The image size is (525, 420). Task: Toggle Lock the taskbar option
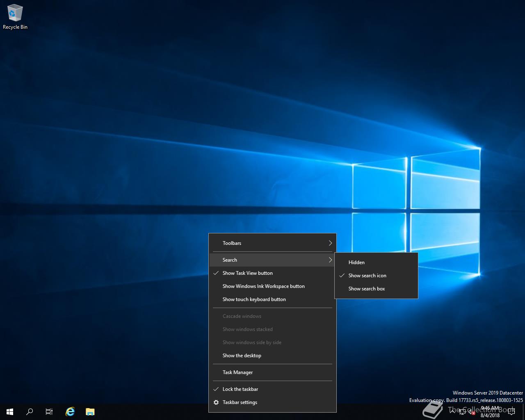coord(272,389)
